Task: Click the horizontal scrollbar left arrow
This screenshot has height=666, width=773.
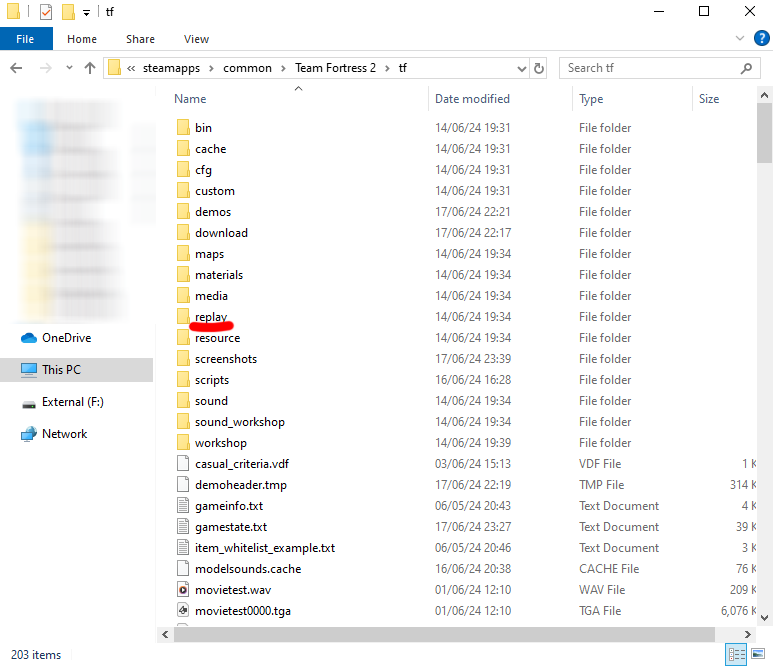Action: click(x=165, y=634)
